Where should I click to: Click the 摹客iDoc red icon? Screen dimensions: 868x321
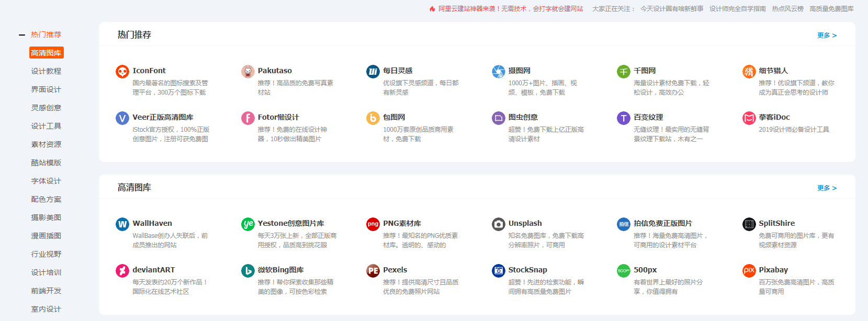click(749, 118)
